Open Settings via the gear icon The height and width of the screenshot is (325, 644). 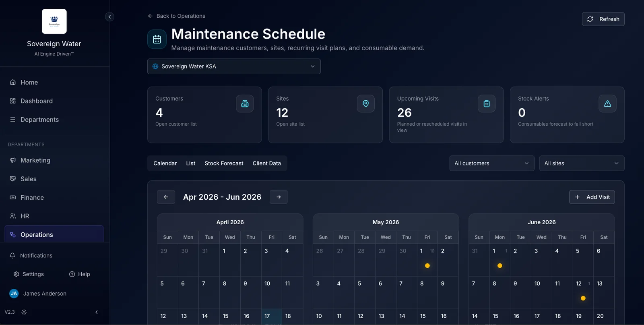pyautogui.click(x=17, y=274)
